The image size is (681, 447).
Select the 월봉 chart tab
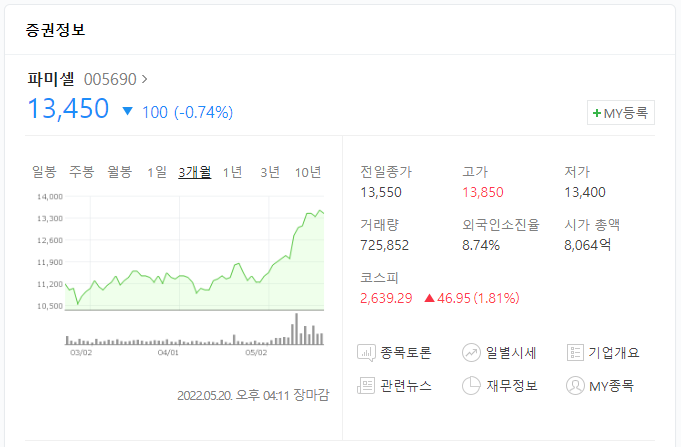click(x=119, y=172)
